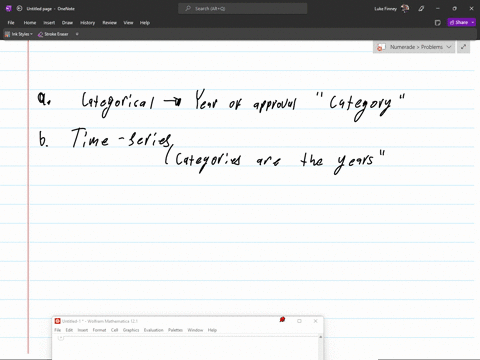Click the OneNote app logo icon
This screenshot has width=480, height=360.
(x=9, y=8)
